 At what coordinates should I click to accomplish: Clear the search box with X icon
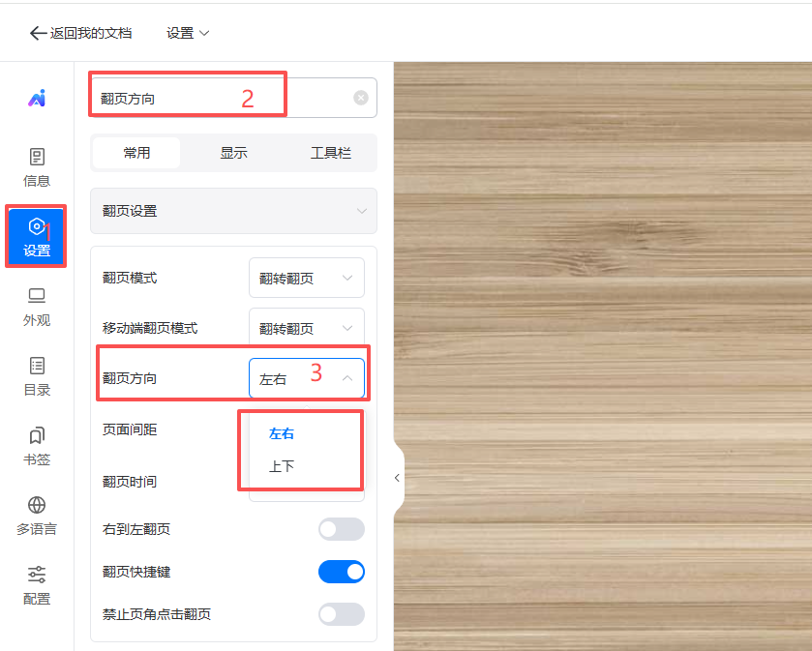360,98
